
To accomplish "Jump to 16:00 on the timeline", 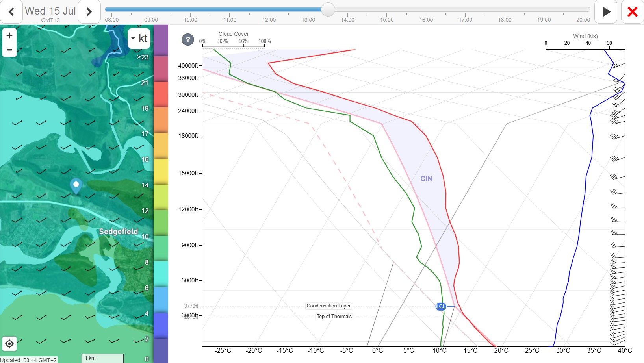I will [426, 20].
